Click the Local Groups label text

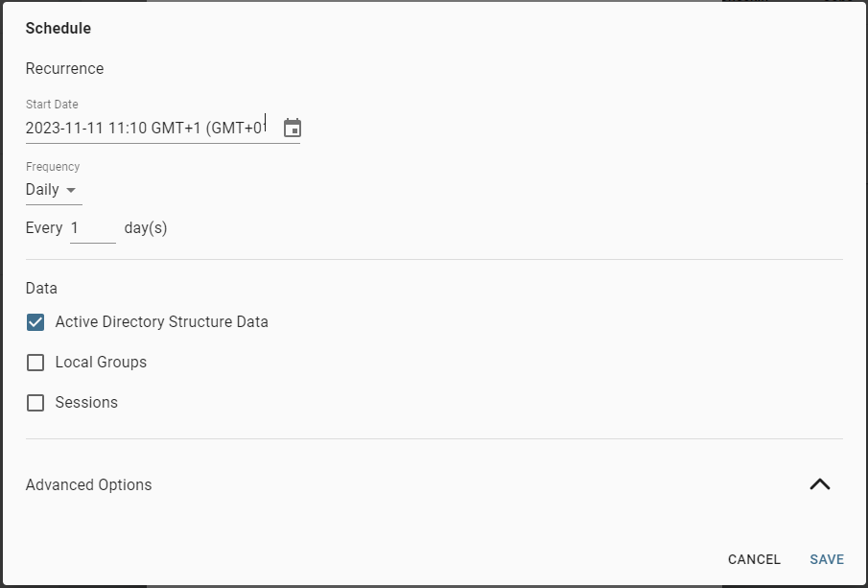coord(101,362)
